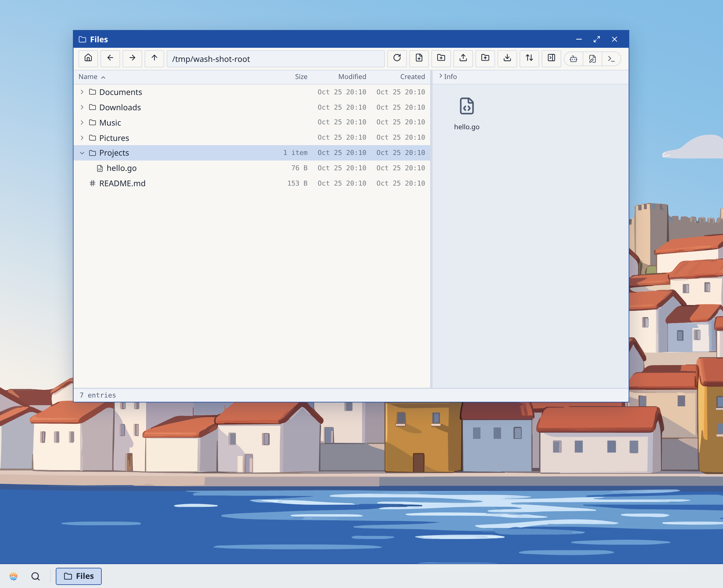Open the taskbar search
Screen dimensions: 723x588
click(35, 576)
